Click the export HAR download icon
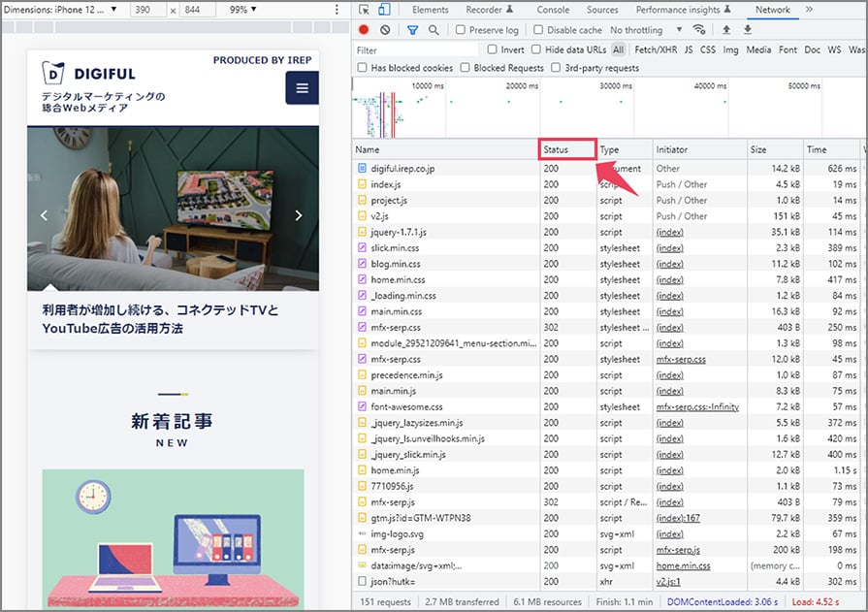Screen dimensions: 868x612 (747, 30)
